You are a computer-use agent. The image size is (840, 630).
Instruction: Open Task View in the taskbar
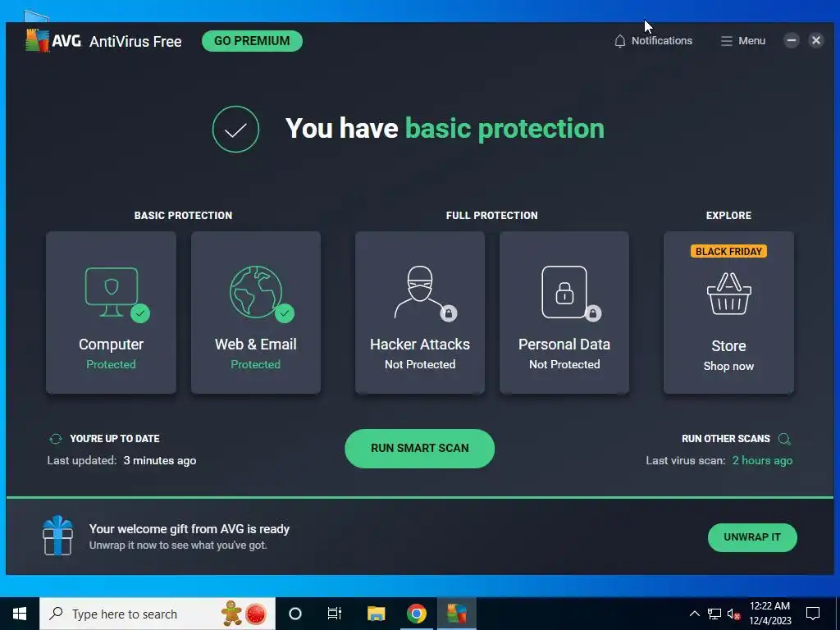click(x=335, y=614)
